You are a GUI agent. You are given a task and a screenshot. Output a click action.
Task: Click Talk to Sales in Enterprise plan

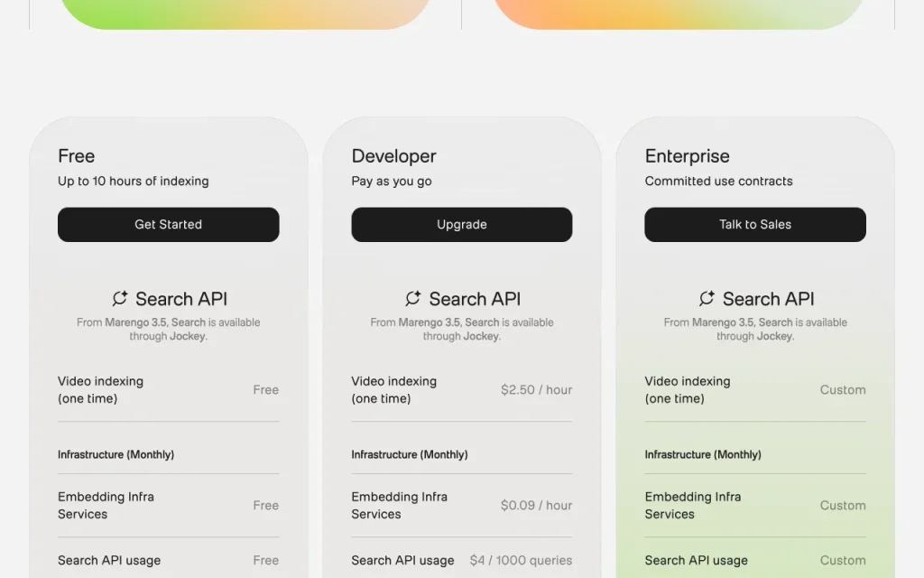point(755,224)
